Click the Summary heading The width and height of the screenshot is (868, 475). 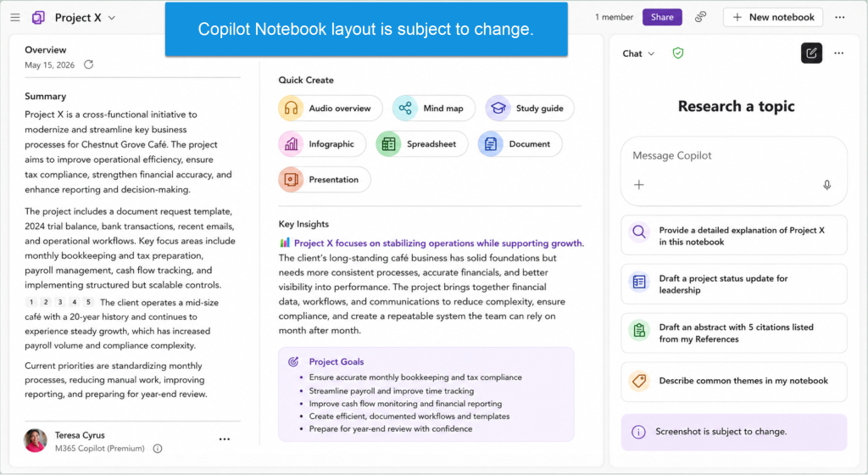coord(46,97)
